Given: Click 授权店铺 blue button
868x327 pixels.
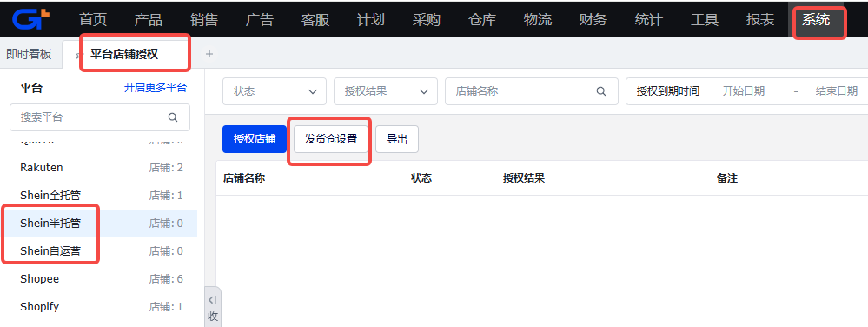Looking at the screenshot, I should point(255,139).
